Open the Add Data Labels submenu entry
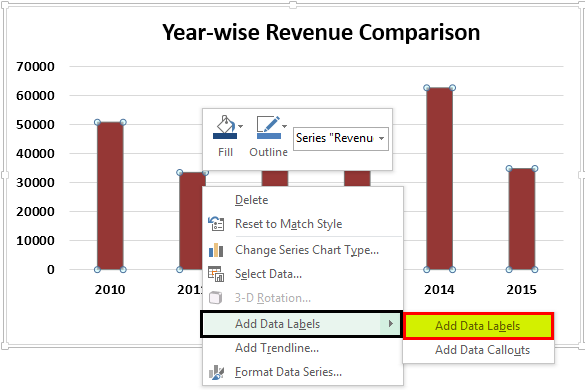 click(301, 324)
